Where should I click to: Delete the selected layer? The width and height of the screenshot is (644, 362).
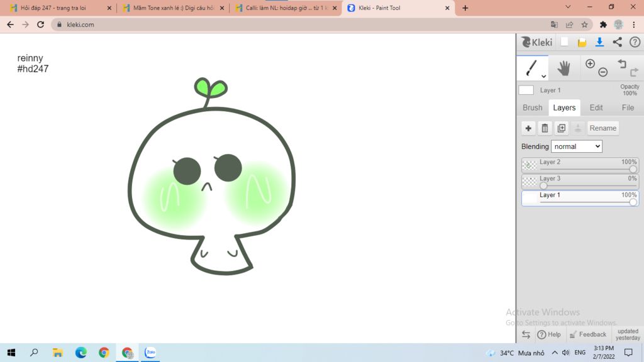click(545, 128)
